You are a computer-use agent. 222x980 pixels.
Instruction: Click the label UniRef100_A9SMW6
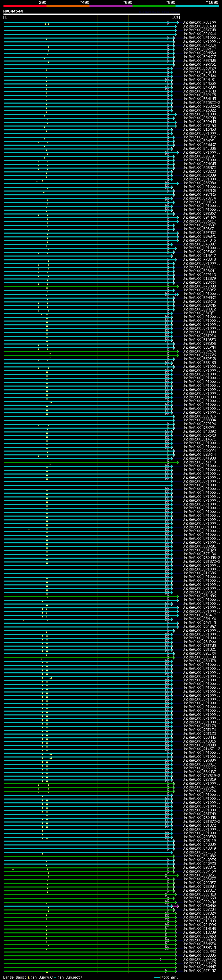(199, 60)
